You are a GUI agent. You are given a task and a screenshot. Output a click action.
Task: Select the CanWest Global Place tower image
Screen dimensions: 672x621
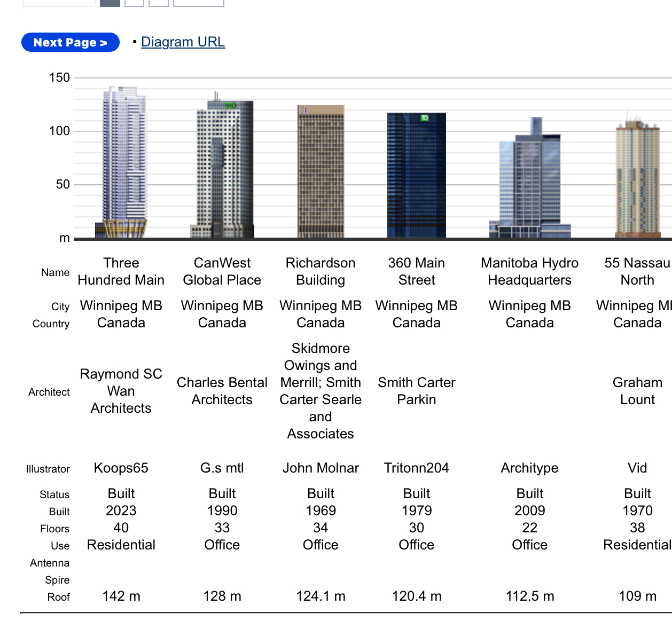(222, 168)
